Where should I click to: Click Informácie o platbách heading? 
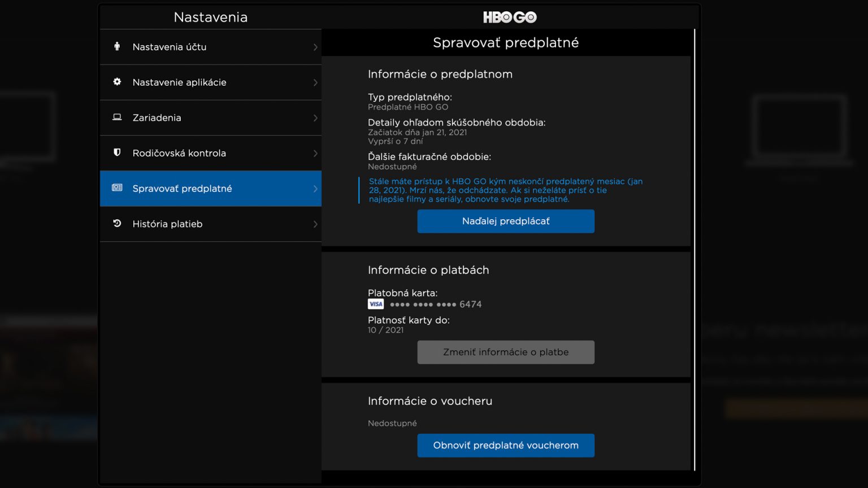point(428,270)
